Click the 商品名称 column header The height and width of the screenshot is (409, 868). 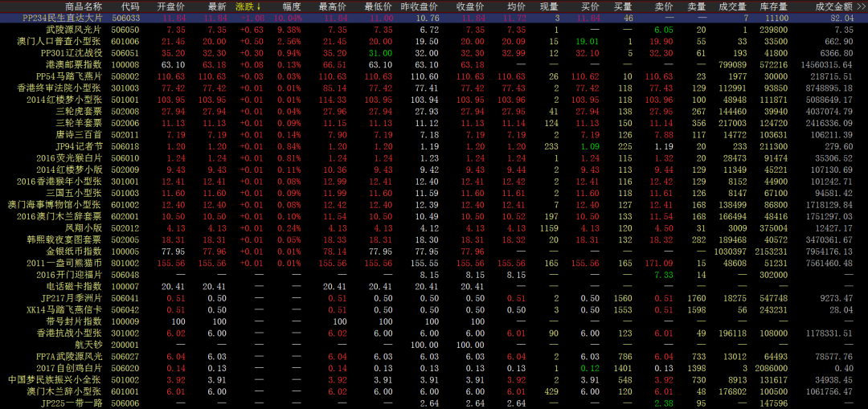pos(84,6)
